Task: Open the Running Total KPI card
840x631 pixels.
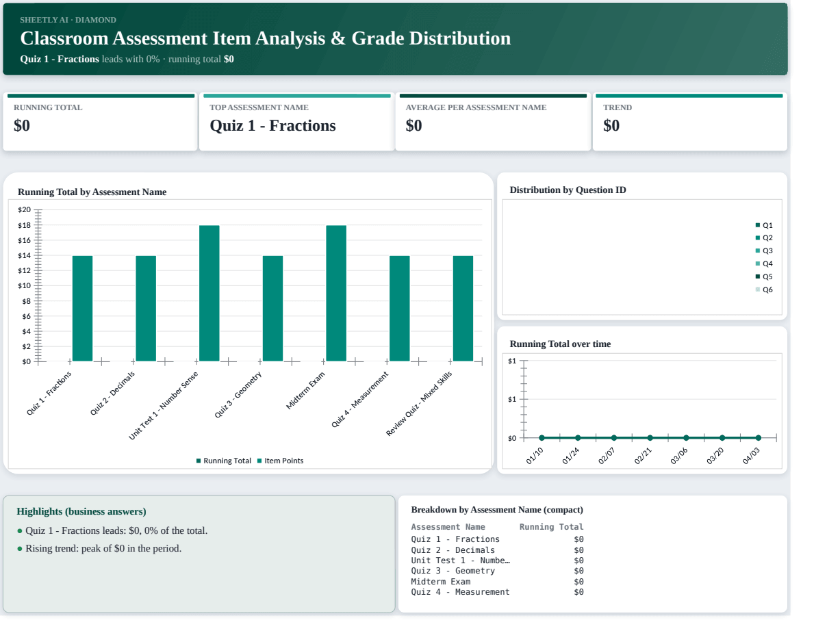Action: (x=100, y=122)
